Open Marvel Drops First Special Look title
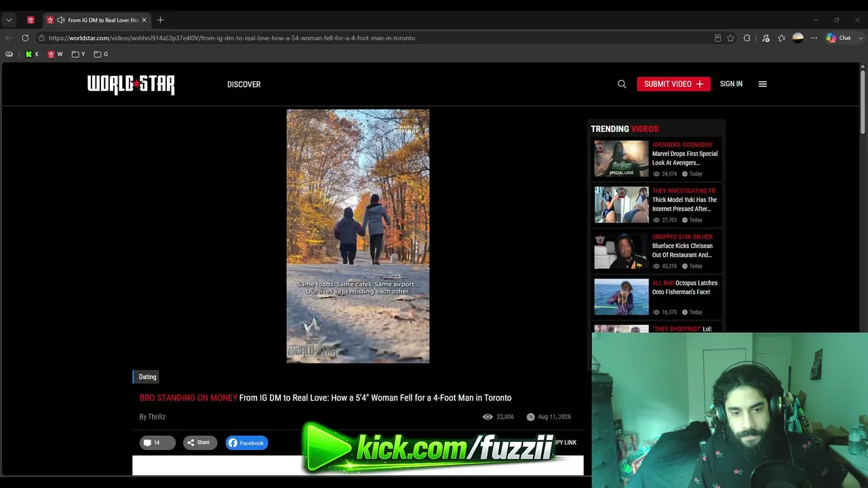Image resolution: width=868 pixels, height=488 pixels. 685,158
